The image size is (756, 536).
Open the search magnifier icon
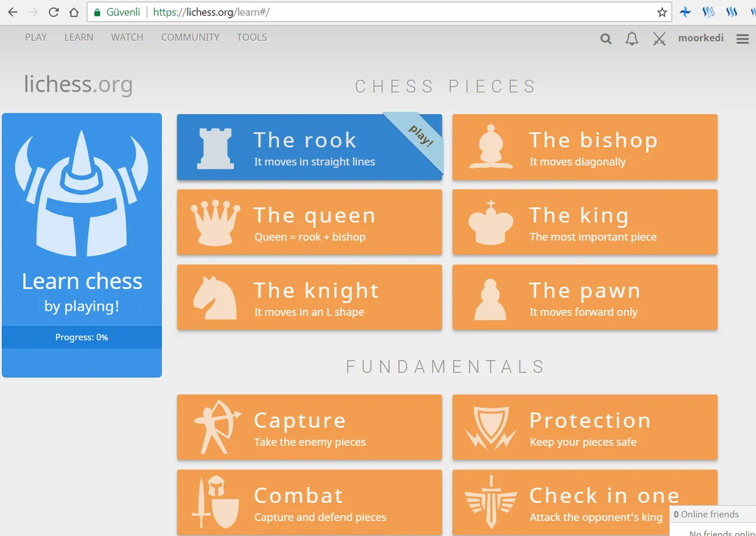606,39
